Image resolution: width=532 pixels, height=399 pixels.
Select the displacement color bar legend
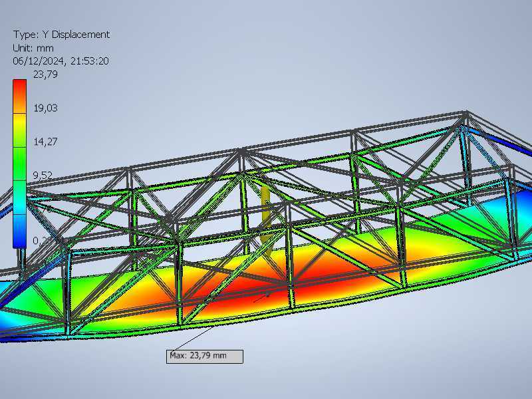(x=19, y=164)
